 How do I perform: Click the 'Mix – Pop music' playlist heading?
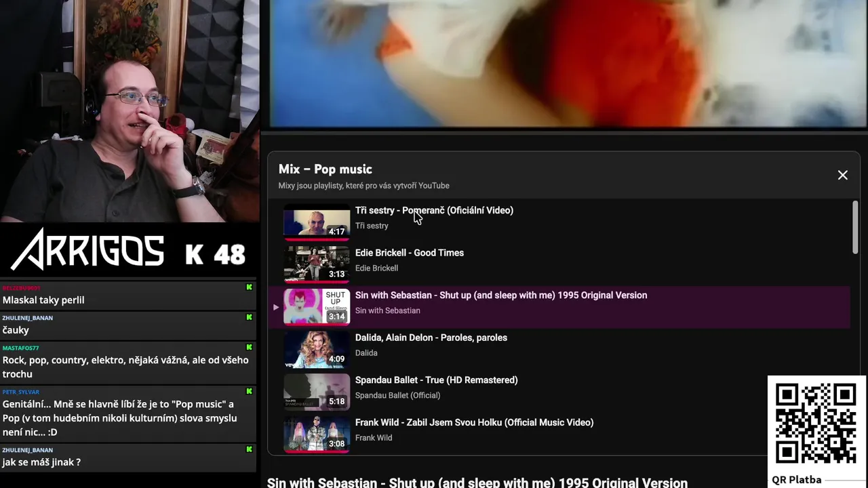(x=325, y=169)
